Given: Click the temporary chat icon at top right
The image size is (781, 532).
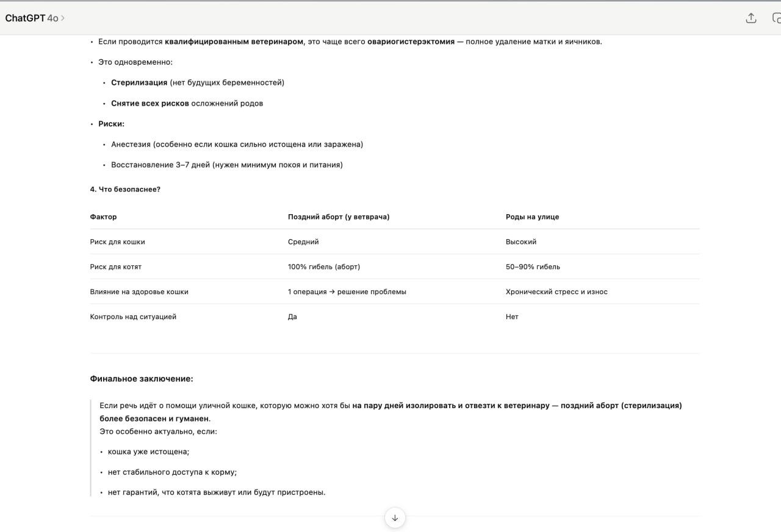Looking at the screenshot, I should [776, 18].
